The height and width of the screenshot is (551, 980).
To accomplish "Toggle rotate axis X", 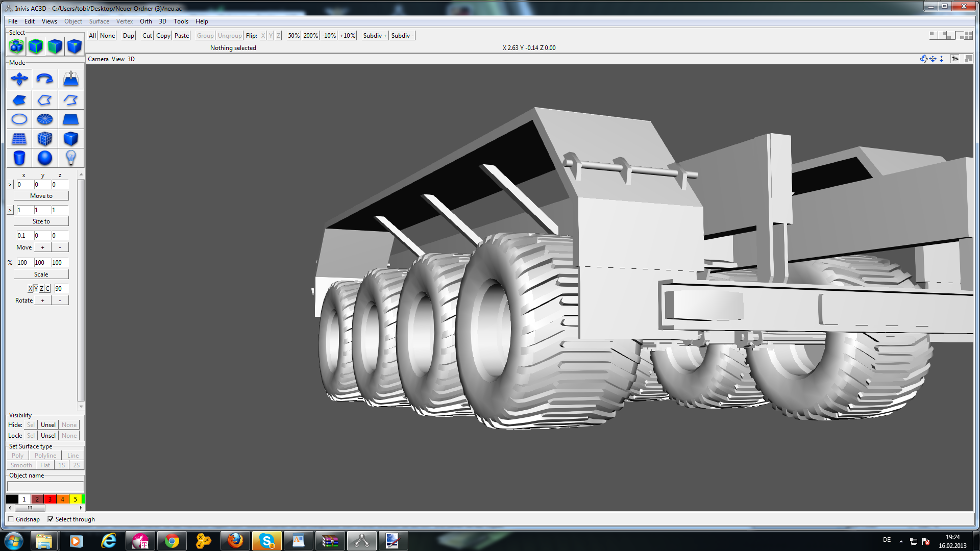I will click(30, 289).
